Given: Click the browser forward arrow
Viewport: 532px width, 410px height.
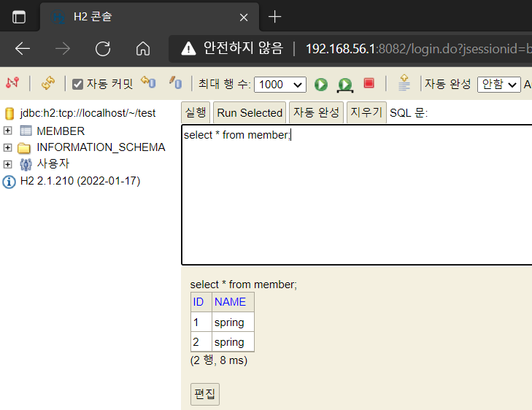Looking at the screenshot, I should tap(63, 49).
